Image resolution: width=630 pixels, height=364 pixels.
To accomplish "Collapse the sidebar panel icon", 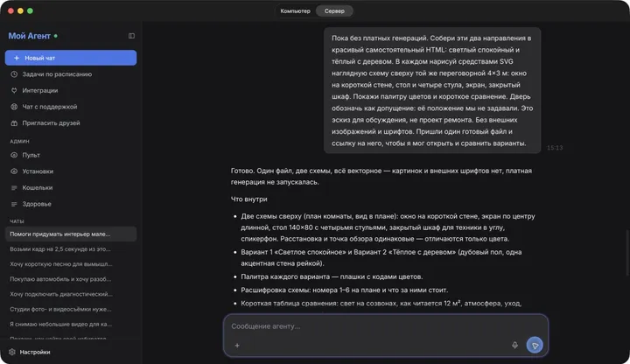I will pos(131,36).
